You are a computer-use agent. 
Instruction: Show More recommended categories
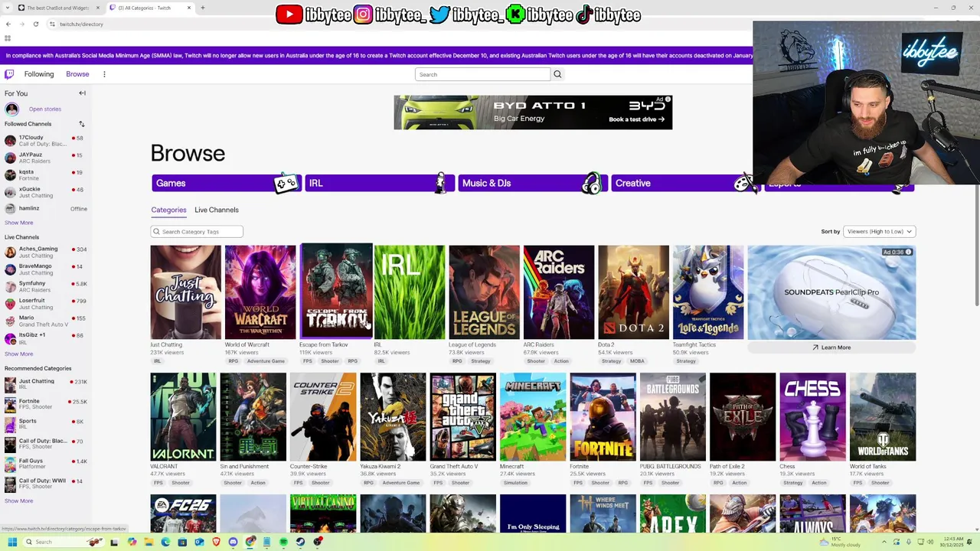coord(18,500)
